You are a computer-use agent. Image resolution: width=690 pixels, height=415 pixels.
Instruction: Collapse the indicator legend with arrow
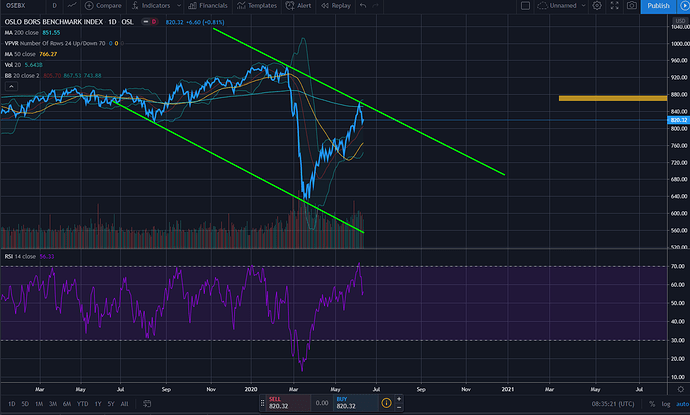pyautogui.click(x=11, y=86)
